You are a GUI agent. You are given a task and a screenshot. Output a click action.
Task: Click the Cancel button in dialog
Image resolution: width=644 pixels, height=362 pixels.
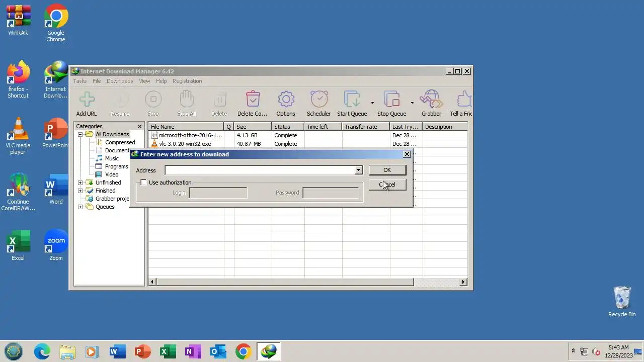click(x=387, y=185)
